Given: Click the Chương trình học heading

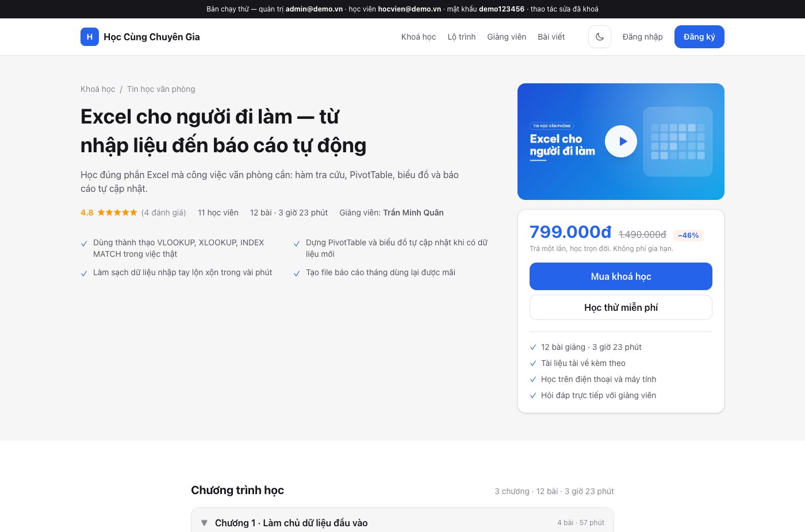Looking at the screenshot, I should click(237, 490).
